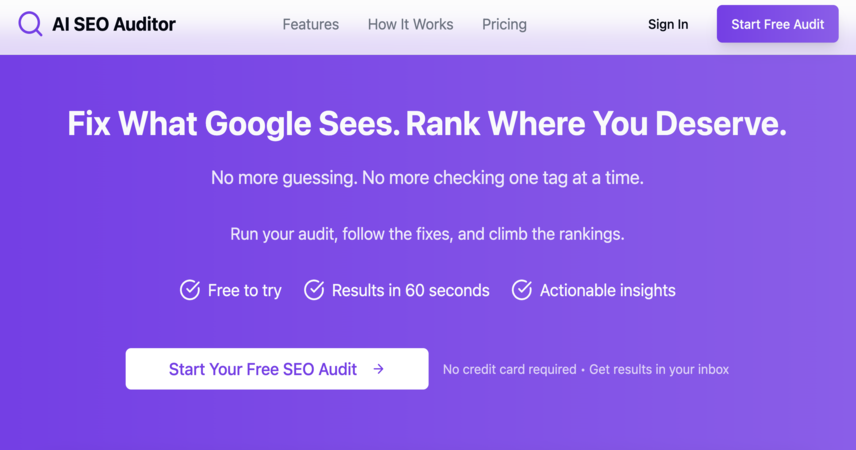
Task: Click the No more guessing subheading
Action: coord(427,178)
